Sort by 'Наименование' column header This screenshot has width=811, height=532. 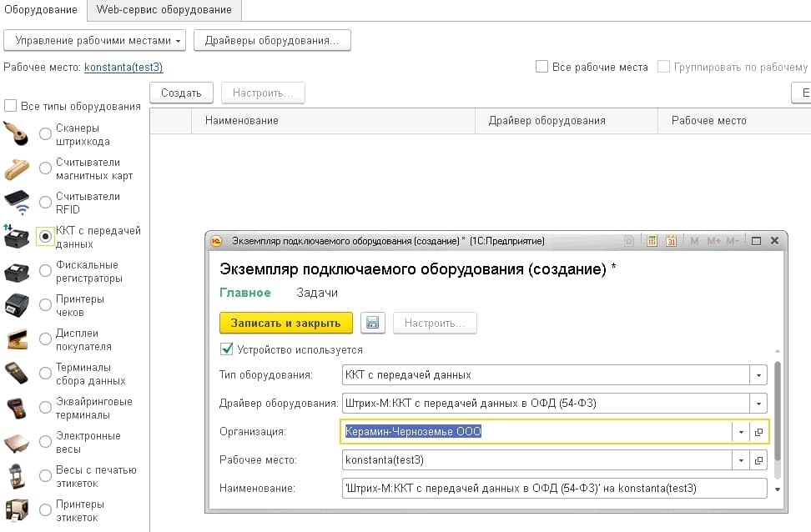(333, 120)
